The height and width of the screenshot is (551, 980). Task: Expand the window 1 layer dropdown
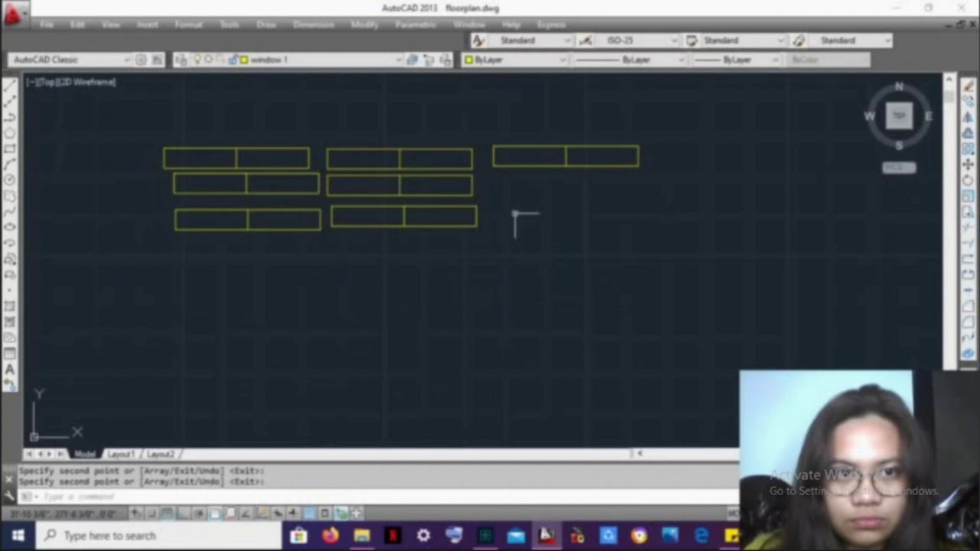coord(398,60)
